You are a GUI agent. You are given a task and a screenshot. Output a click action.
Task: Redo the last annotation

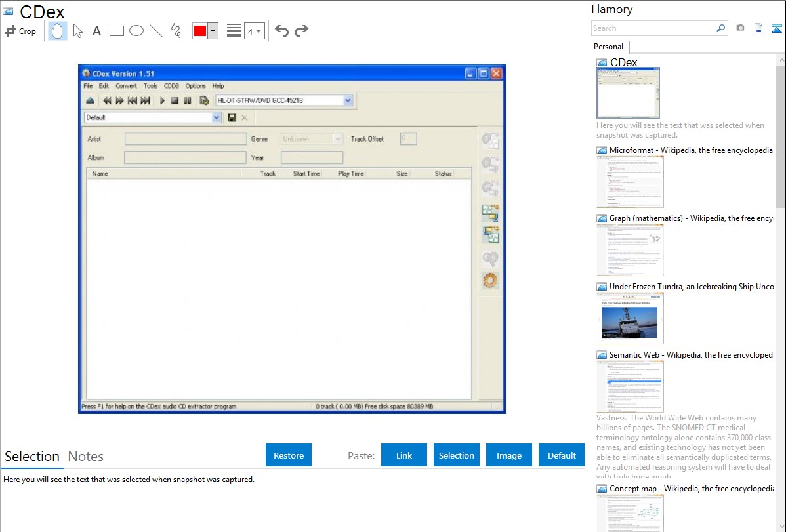301,31
